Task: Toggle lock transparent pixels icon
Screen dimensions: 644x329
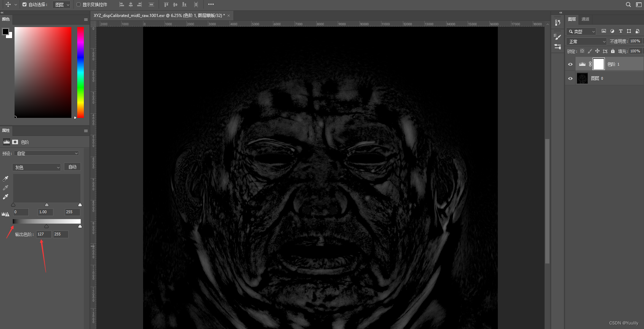Action: point(582,51)
